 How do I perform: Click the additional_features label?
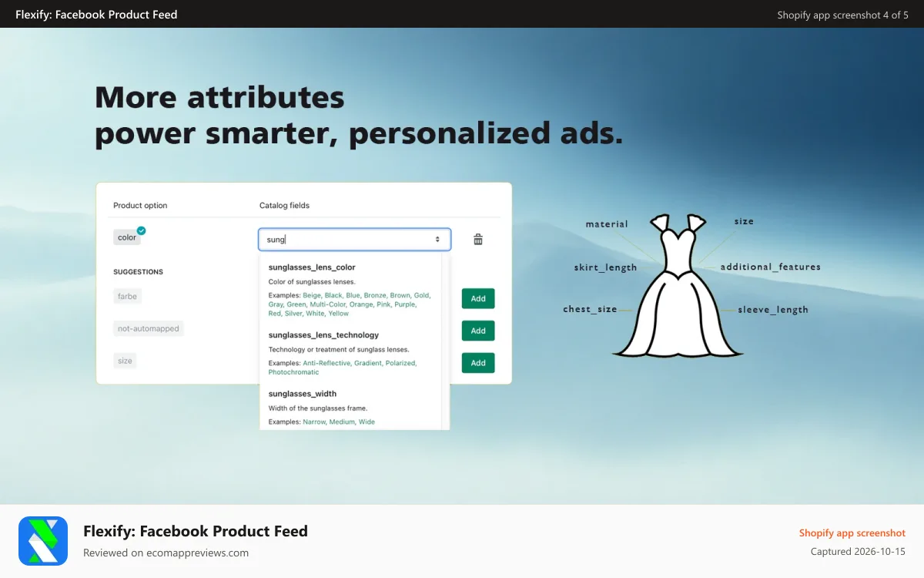click(x=771, y=267)
